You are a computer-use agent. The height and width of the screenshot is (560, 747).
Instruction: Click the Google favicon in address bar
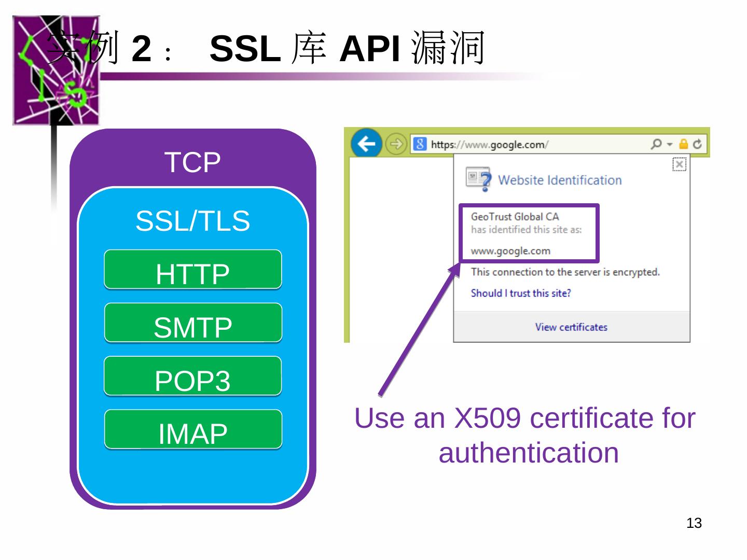(x=420, y=144)
